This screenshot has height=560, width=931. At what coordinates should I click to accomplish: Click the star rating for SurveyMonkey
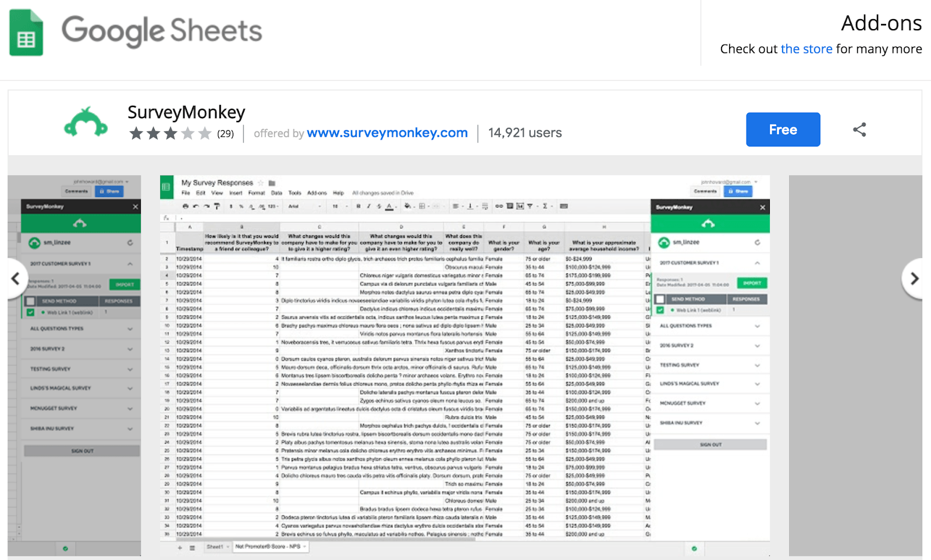click(170, 134)
